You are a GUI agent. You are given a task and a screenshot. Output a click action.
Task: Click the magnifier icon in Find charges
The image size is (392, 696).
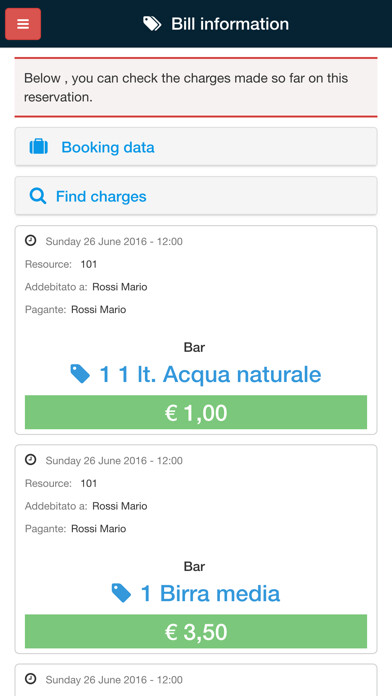pyautogui.click(x=38, y=196)
